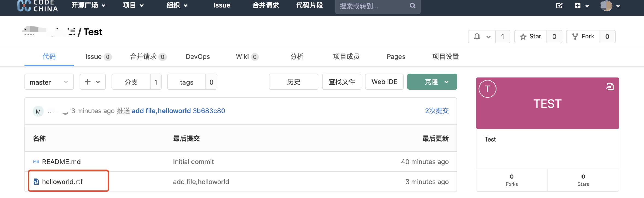Switch to the project Issue tab

pos(99,57)
